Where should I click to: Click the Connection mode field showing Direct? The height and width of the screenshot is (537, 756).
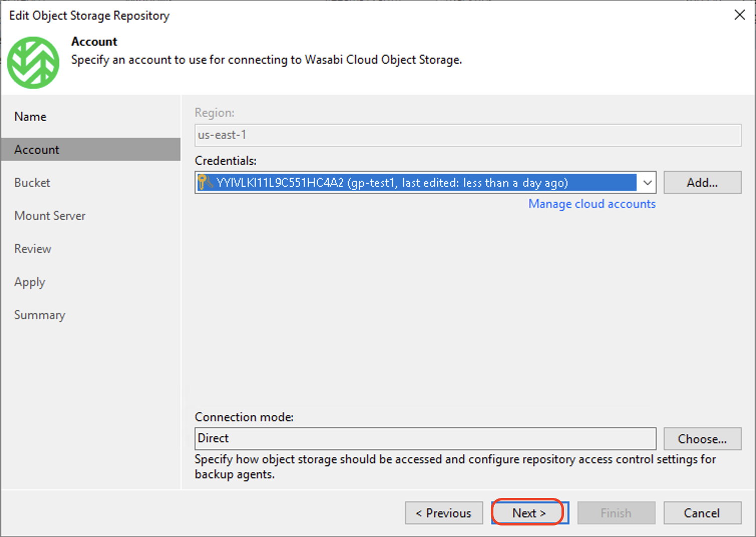425,438
